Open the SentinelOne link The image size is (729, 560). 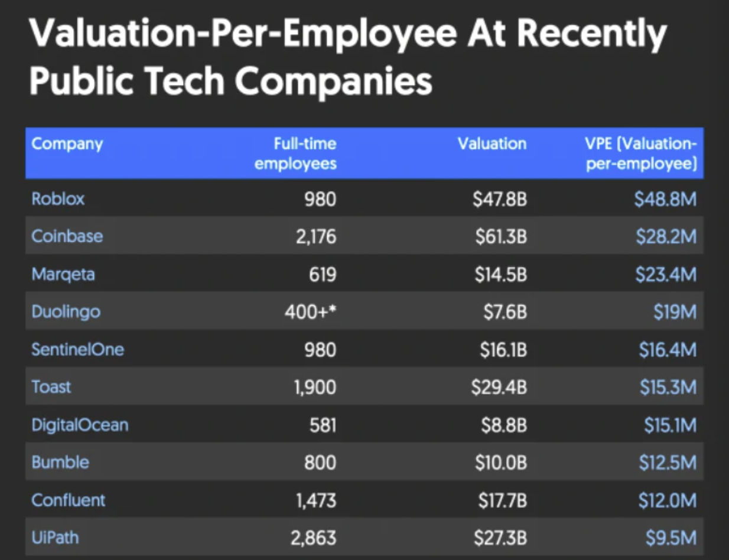coord(78,350)
